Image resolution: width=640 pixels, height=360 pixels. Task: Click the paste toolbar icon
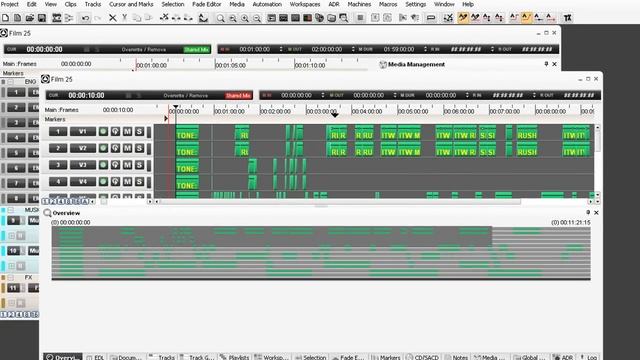tap(149, 18)
